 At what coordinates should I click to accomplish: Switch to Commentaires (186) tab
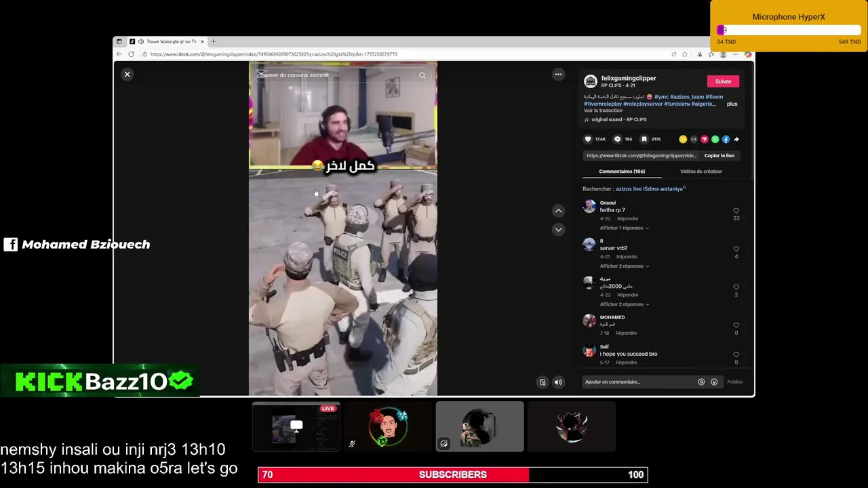(x=622, y=171)
